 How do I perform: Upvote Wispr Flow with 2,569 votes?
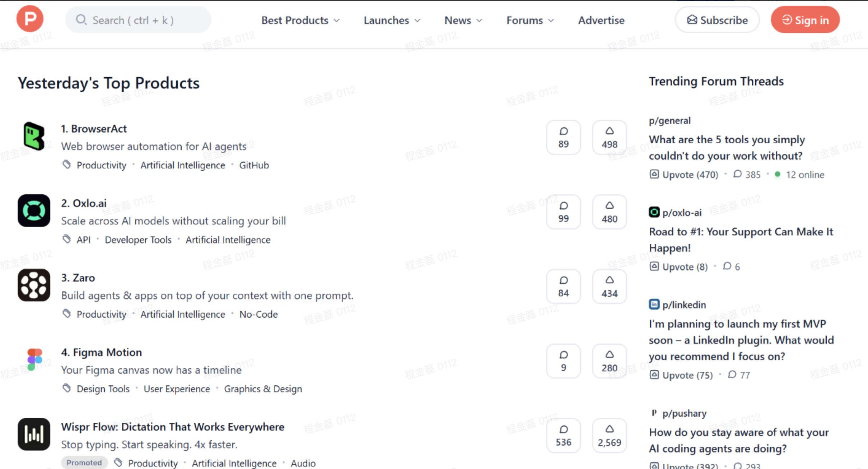pyautogui.click(x=610, y=436)
